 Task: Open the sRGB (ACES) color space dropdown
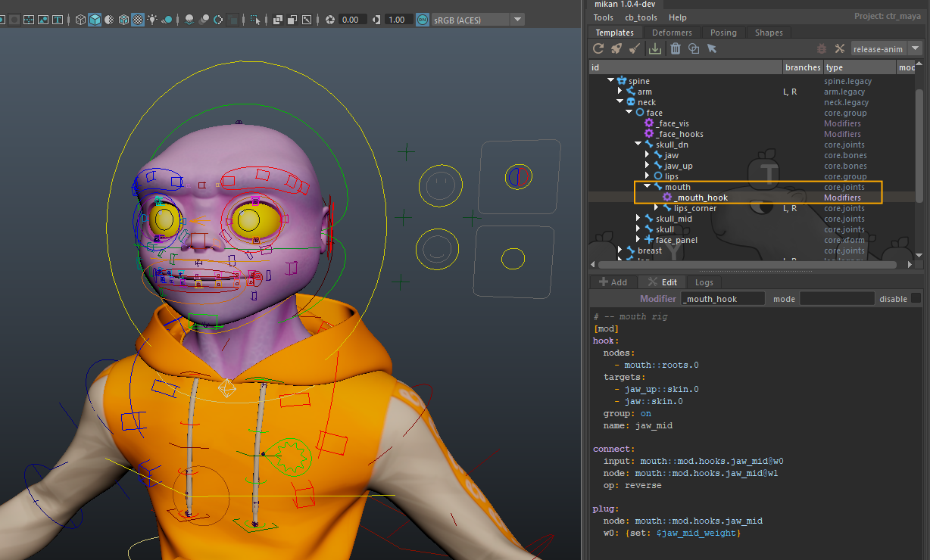coord(517,19)
